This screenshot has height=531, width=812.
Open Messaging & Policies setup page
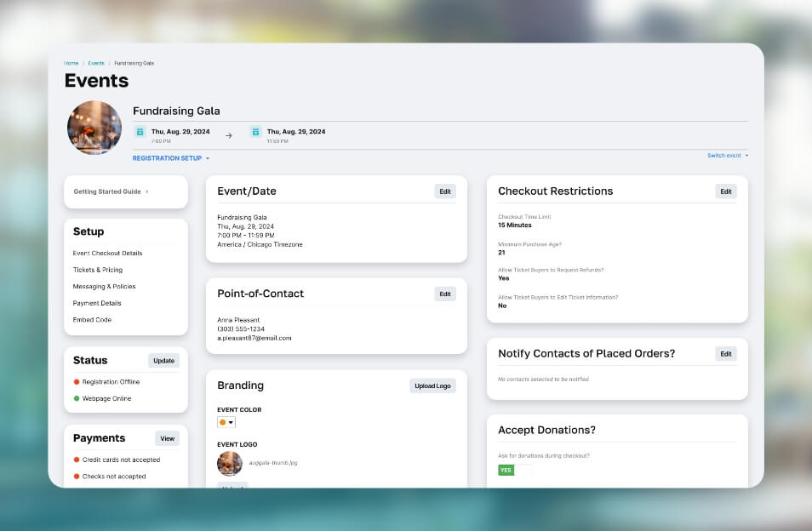tap(104, 286)
